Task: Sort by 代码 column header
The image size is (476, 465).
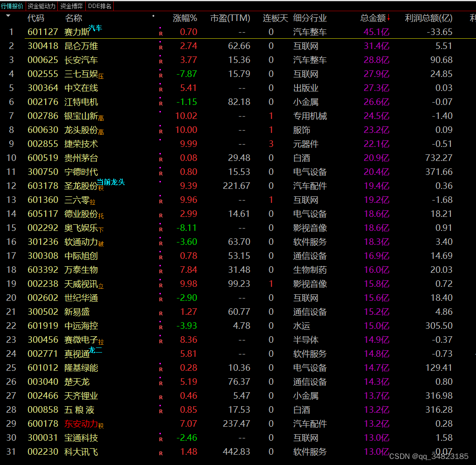Action: click(36, 18)
